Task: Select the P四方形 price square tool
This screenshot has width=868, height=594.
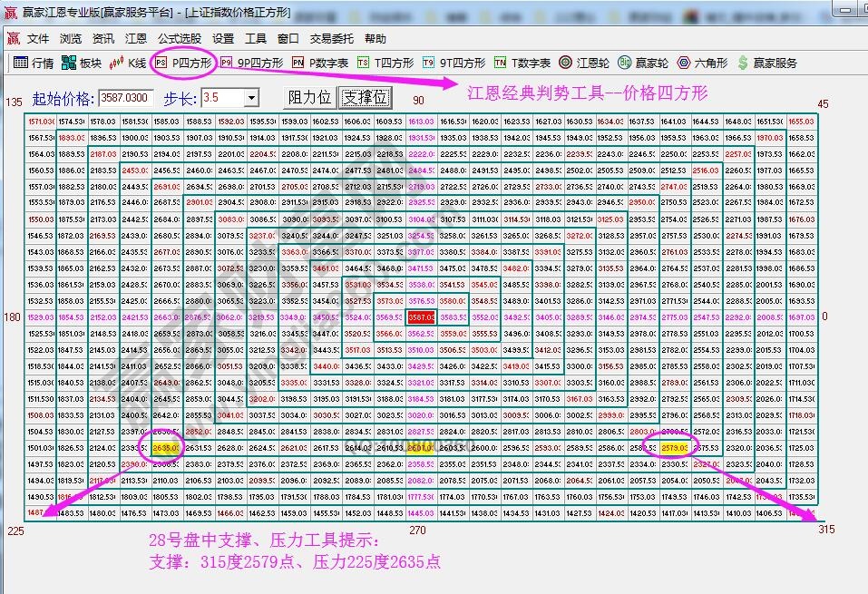Action: click(192, 63)
